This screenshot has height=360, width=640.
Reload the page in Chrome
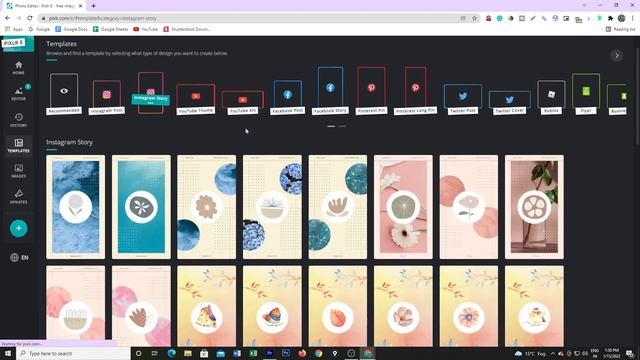pos(30,18)
